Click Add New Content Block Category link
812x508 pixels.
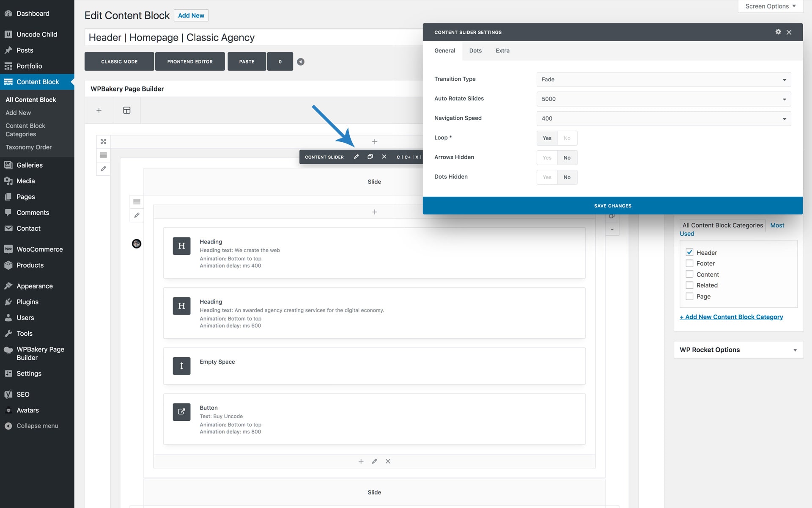click(x=731, y=317)
